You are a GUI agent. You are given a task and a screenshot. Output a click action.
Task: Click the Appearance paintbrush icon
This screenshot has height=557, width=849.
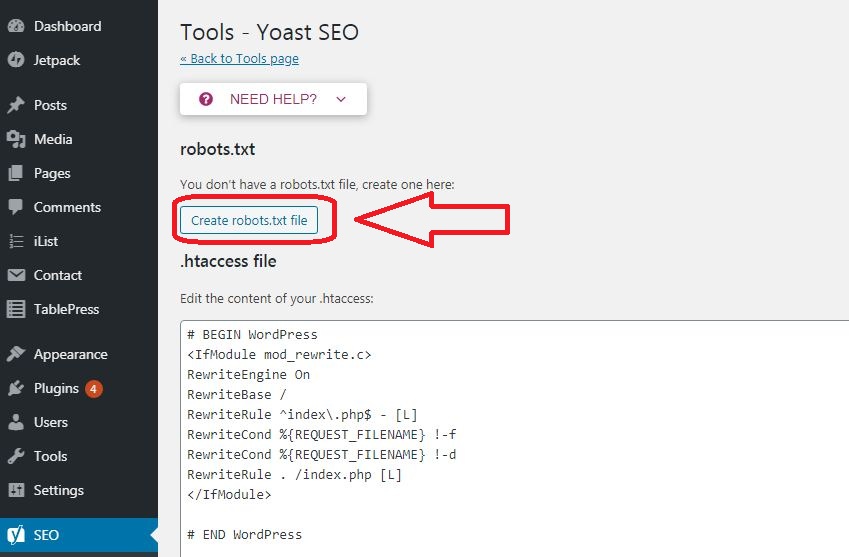point(16,354)
